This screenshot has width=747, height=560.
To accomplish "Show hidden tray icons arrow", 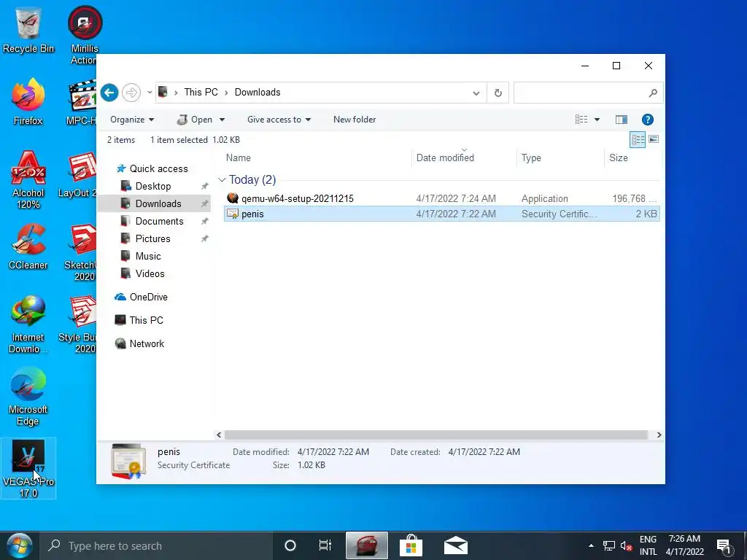I will [x=591, y=545].
